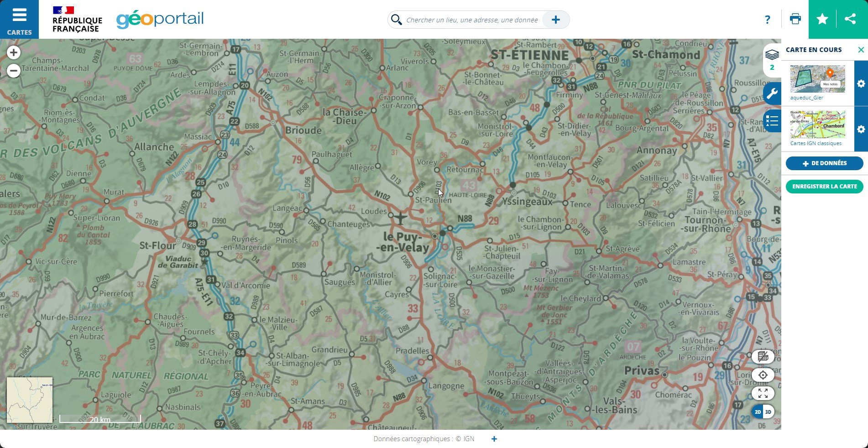Click ENREGISTRER LA CARTE button
This screenshot has width=868, height=448.
click(824, 187)
